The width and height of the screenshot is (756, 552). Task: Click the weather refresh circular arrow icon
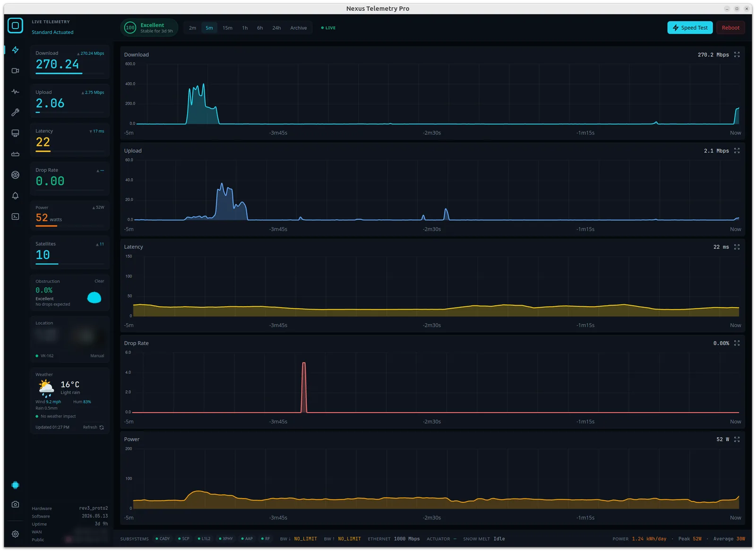coord(102,427)
